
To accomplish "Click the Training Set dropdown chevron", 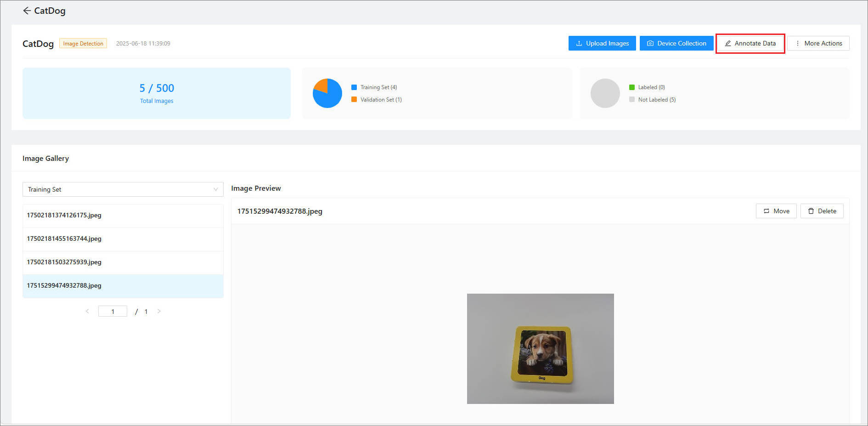I will 216,189.
